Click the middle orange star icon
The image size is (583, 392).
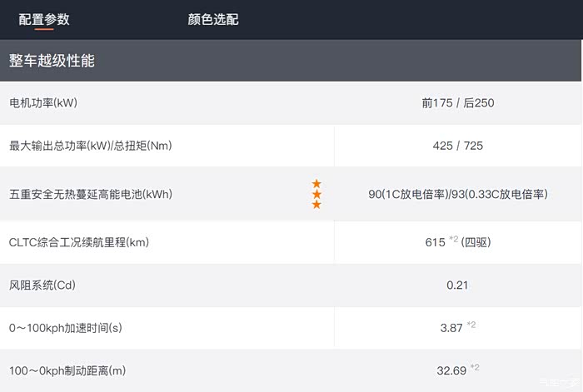click(x=316, y=194)
